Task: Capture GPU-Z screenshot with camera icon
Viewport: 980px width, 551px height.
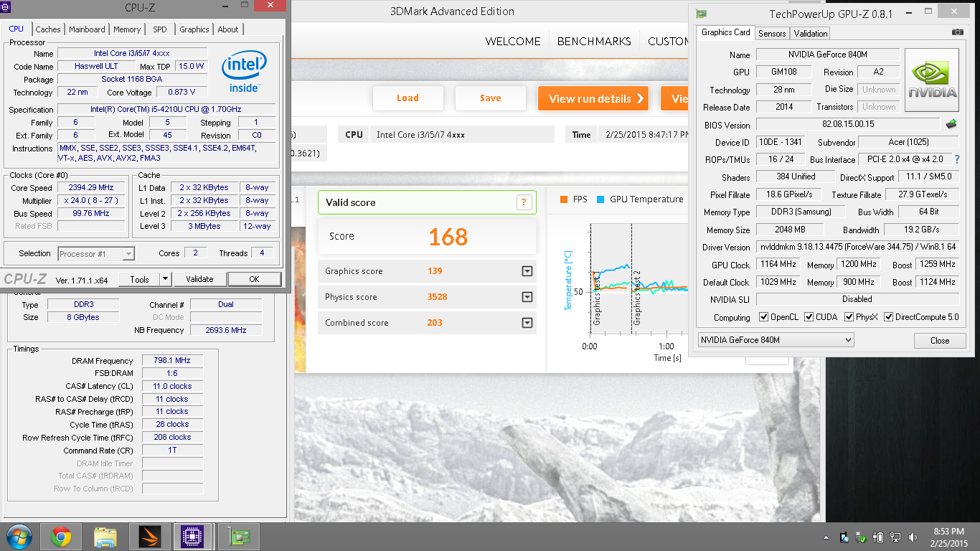Action: (x=957, y=32)
